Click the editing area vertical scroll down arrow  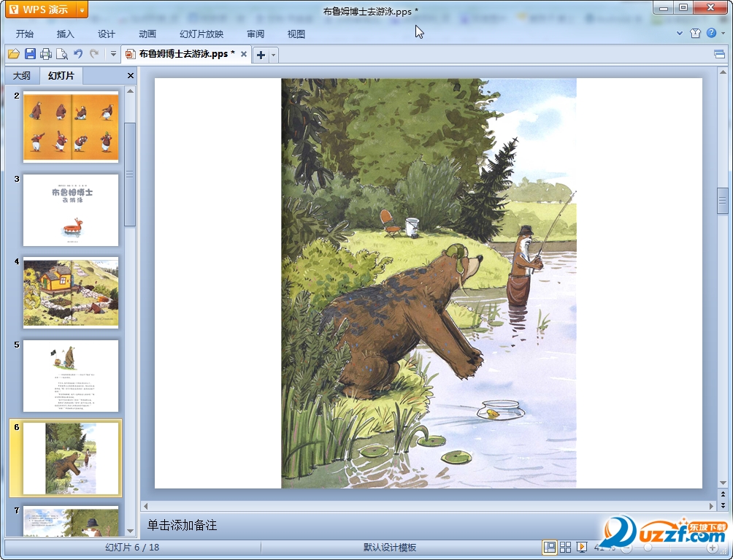723,483
